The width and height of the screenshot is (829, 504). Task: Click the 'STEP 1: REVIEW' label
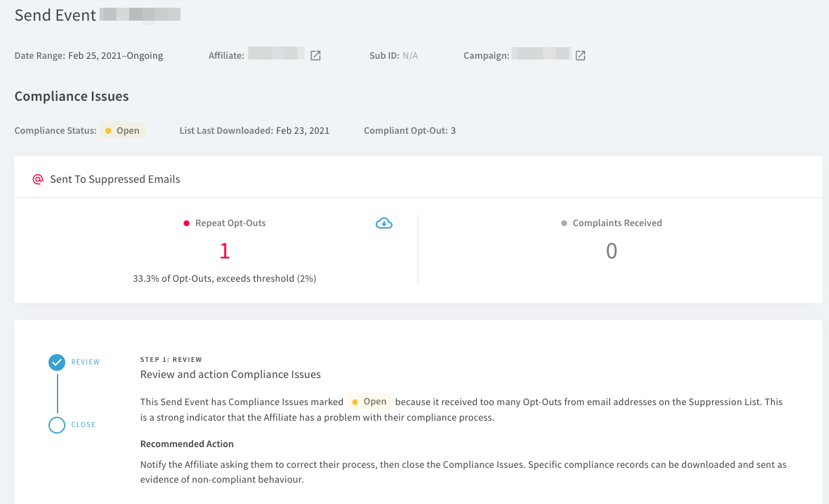point(171,359)
